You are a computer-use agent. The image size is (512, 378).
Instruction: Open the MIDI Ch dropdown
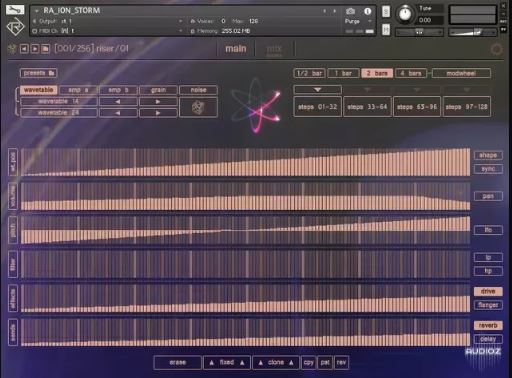(x=180, y=31)
